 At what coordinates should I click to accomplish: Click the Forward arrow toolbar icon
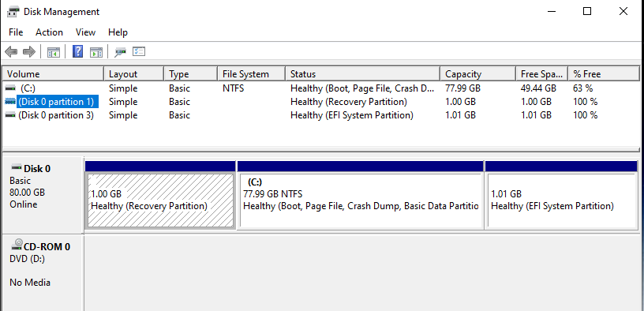pos(29,52)
